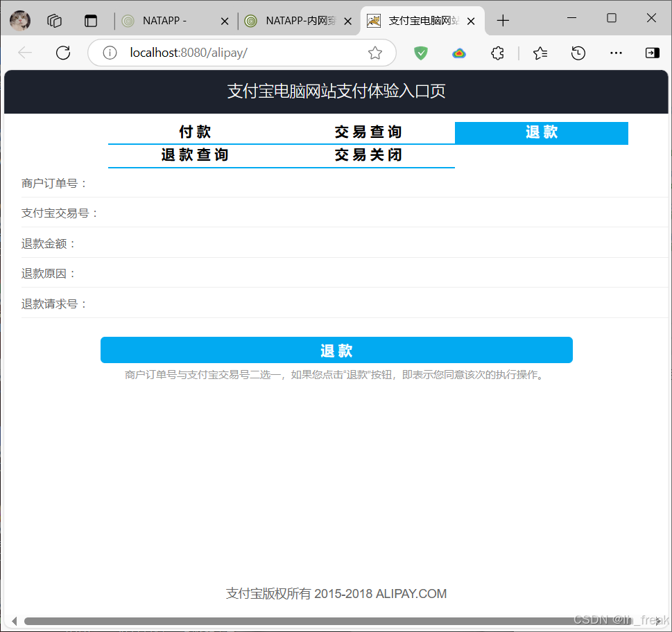Toggle the browser sidebar icon
The height and width of the screenshot is (632, 672).
point(653,53)
